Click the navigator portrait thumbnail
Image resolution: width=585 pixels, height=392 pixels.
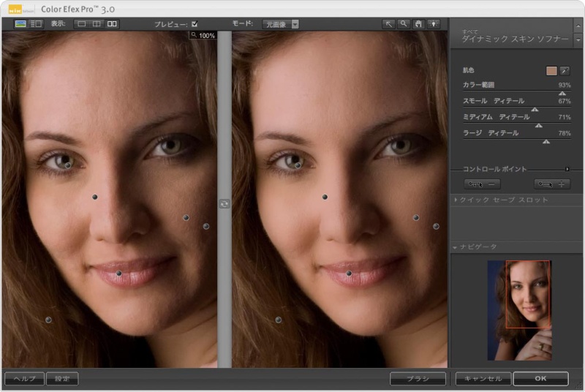point(519,310)
